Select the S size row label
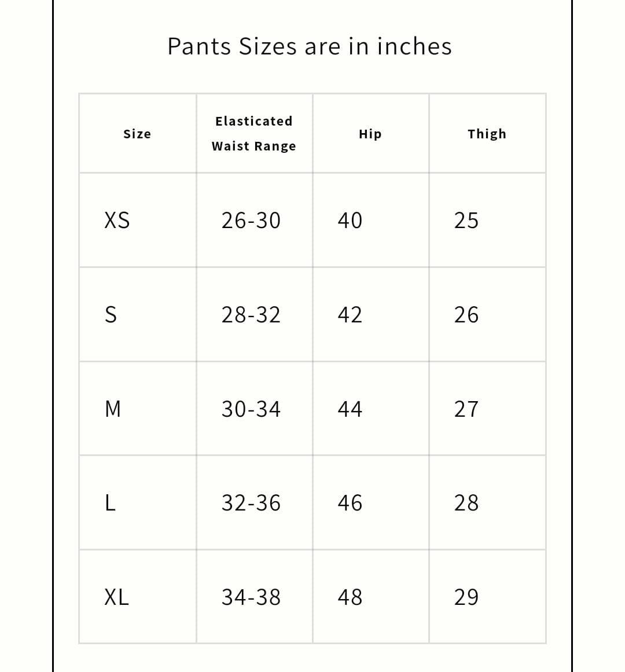The width and height of the screenshot is (625, 672). point(111,315)
